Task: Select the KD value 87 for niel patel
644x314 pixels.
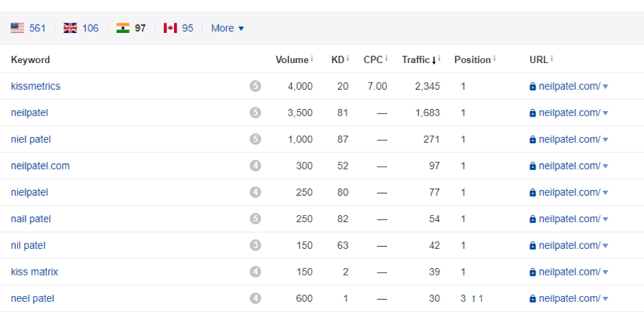Action: pyautogui.click(x=342, y=139)
